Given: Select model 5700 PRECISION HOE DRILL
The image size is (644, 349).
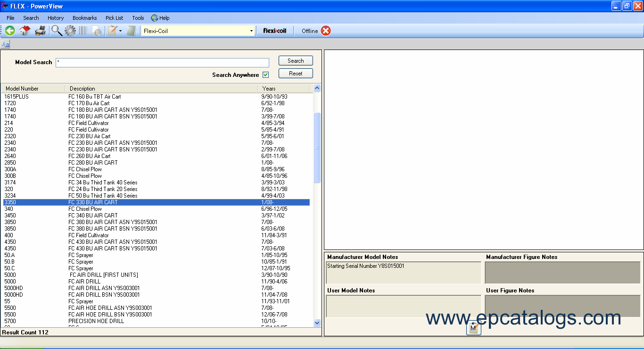Looking at the screenshot, I should 157,321.
